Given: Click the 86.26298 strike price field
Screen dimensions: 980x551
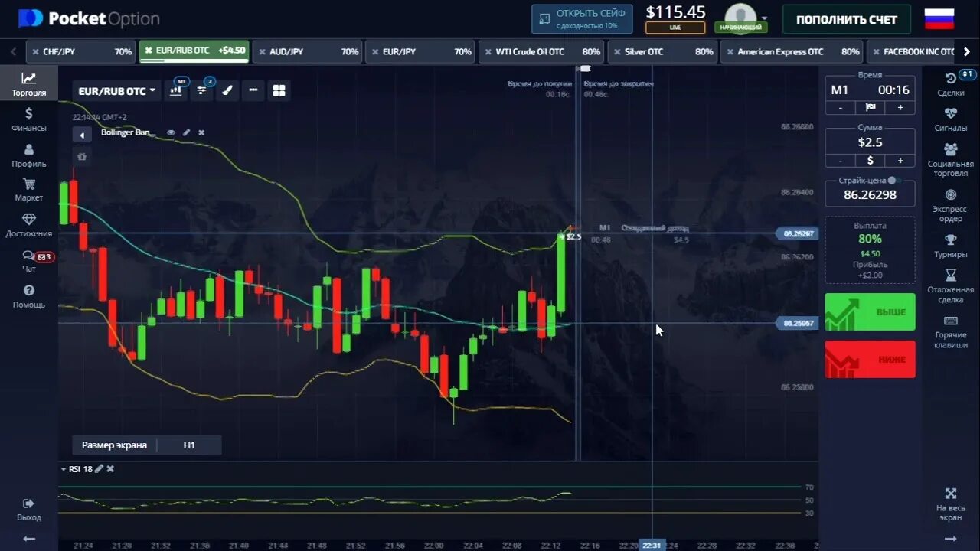Looking at the screenshot, I should tap(870, 194).
